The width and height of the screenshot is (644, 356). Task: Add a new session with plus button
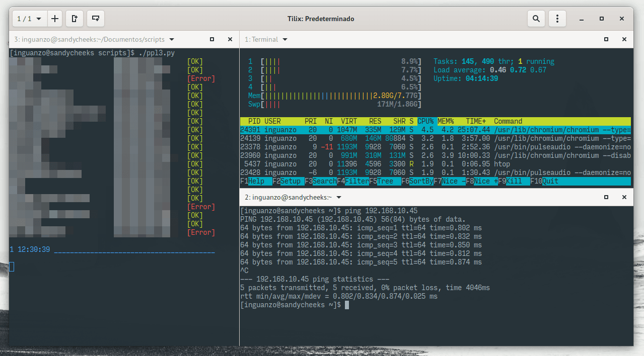pyautogui.click(x=55, y=19)
